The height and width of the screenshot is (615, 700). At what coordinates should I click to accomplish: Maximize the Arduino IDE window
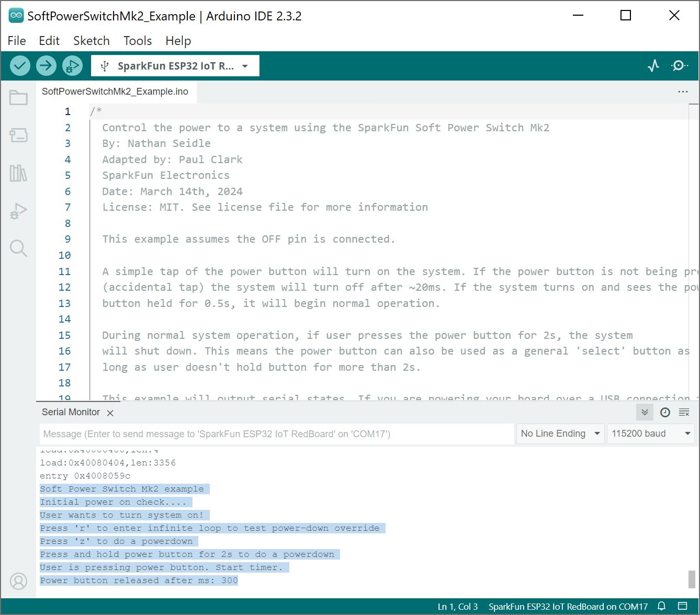point(626,16)
